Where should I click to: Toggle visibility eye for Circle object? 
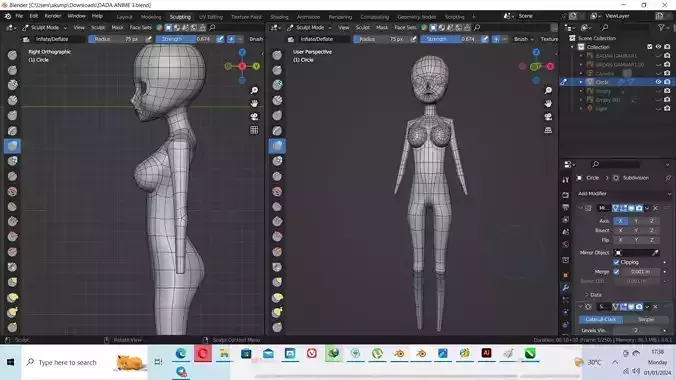pos(658,82)
